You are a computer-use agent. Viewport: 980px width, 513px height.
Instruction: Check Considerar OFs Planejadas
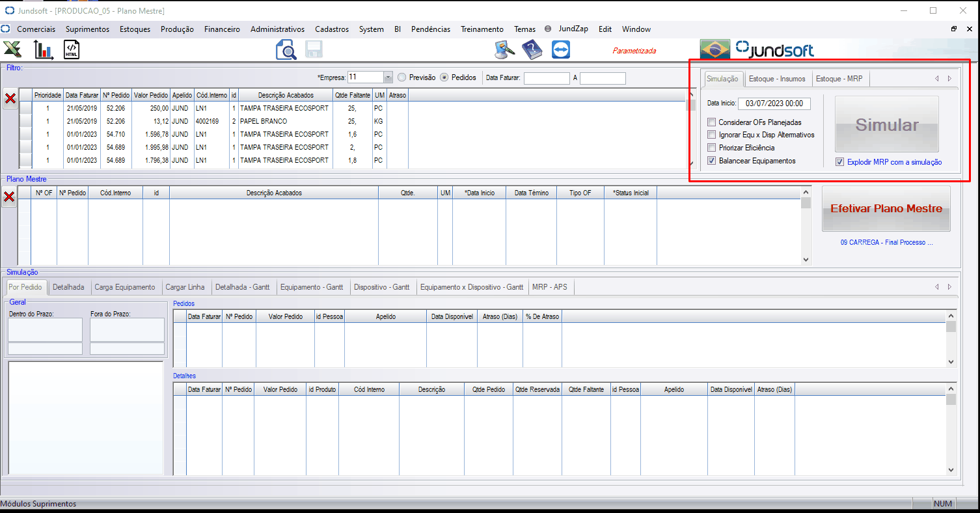pyautogui.click(x=712, y=122)
